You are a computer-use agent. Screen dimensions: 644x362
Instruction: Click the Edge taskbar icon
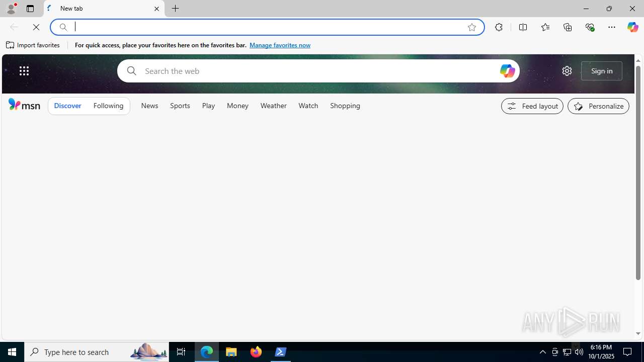click(207, 352)
